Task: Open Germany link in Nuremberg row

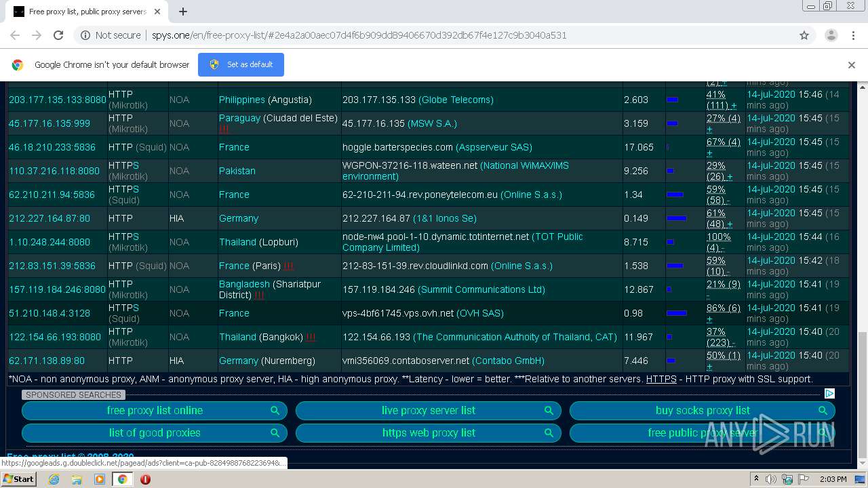Action: (x=239, y=361)
